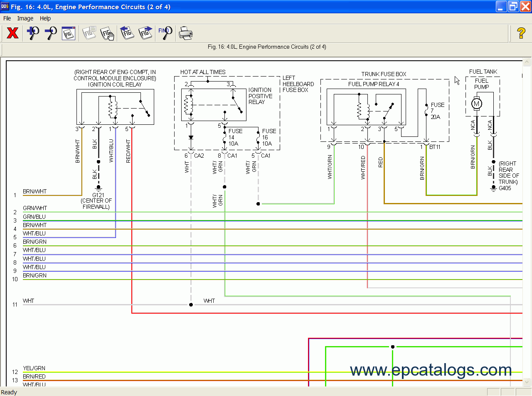Image resolution: width=532 pixels, height=396 pixels.
Task: Open the Help menu
Action: coord(45,18)
